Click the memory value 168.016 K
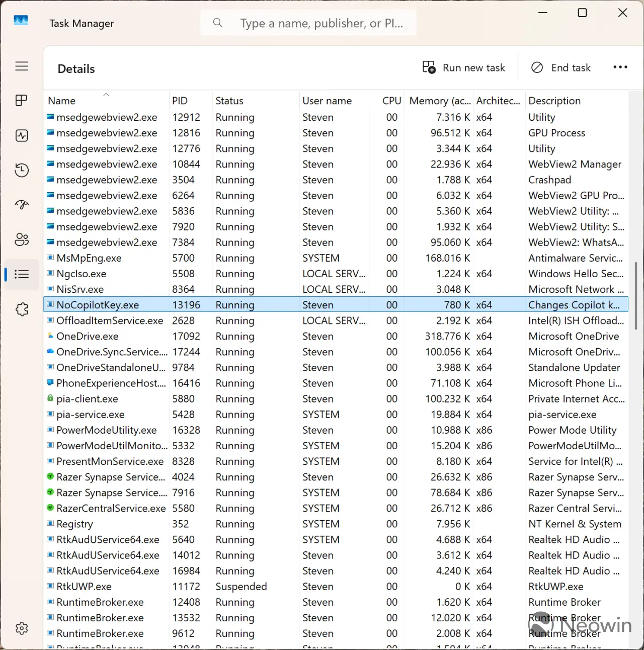The width and height of the screenshot is (644, 650). click(448, 258)
